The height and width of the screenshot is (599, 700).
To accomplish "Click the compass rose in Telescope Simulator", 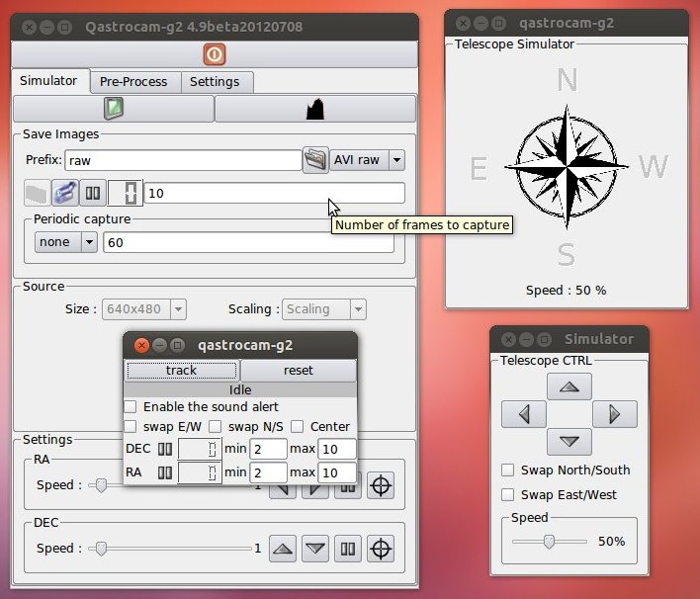I will [x=567, y=167].
